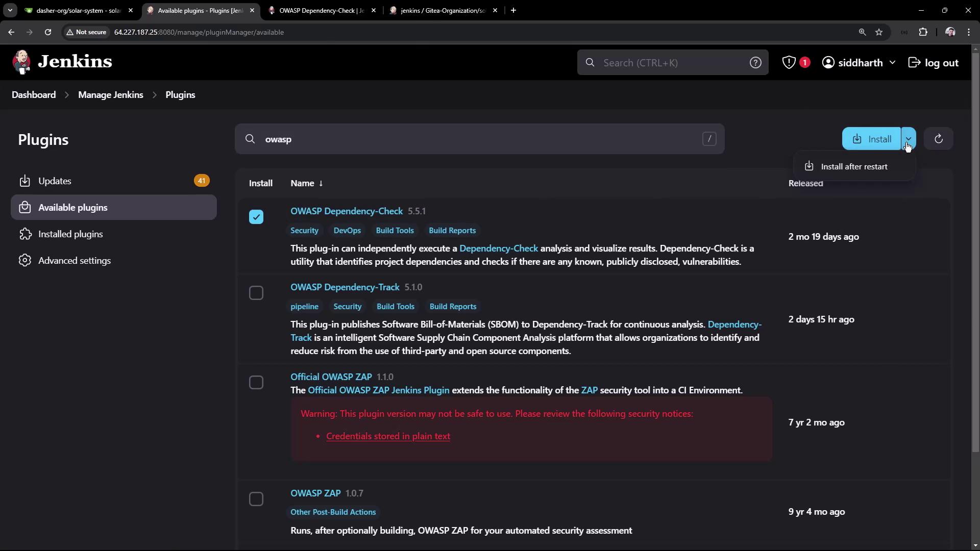Open the Installed plugins page

(70, 234)
